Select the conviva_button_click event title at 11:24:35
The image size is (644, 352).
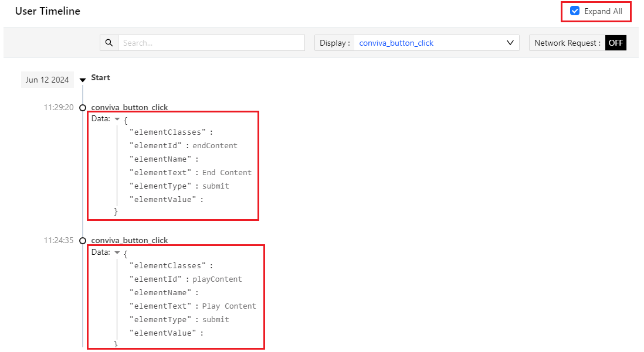tap(130, 240)
